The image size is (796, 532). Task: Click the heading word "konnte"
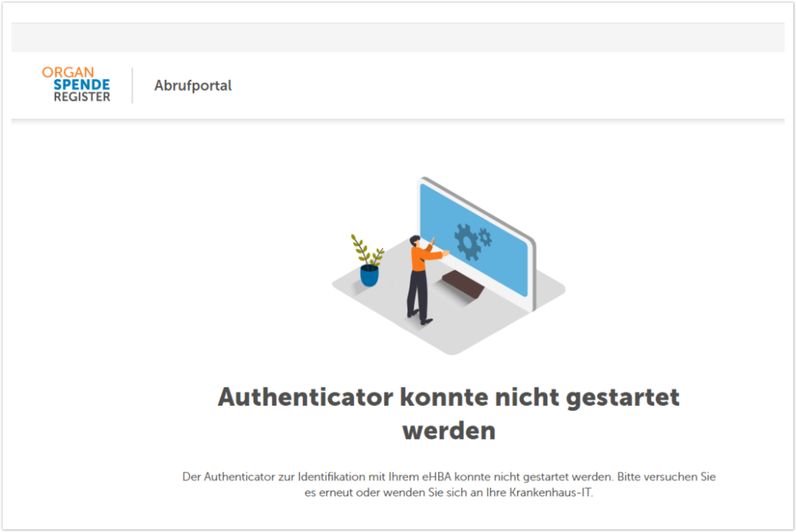coord(444,397)
